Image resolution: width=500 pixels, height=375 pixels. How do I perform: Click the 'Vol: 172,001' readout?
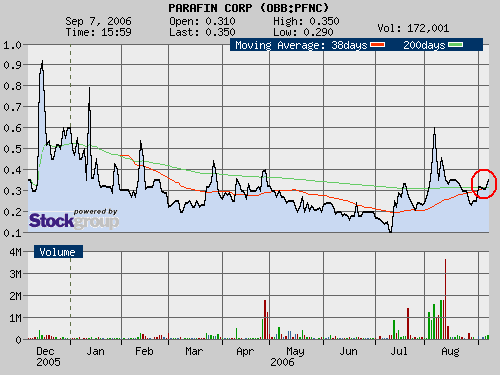pyautogui.click(x=413, y=28)
